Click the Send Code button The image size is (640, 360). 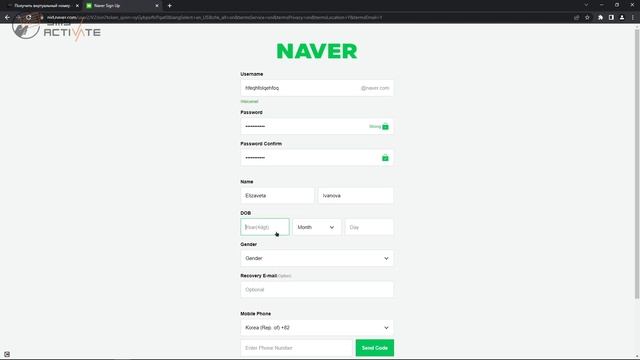375,348
